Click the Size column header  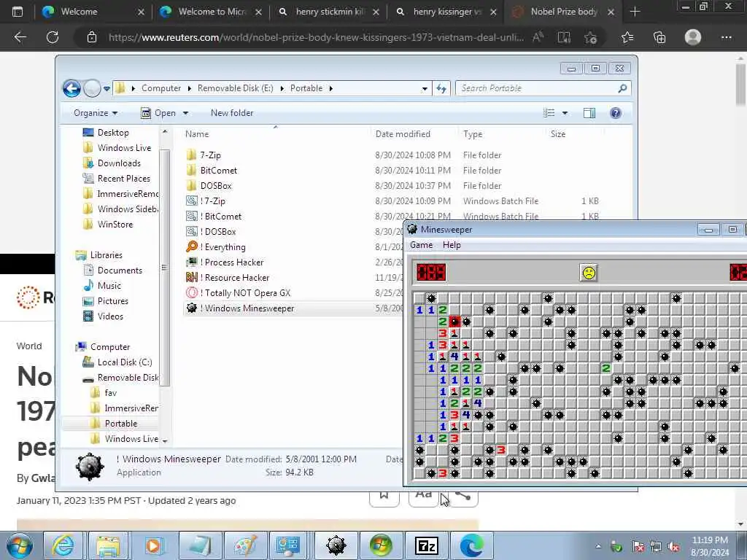558,134
